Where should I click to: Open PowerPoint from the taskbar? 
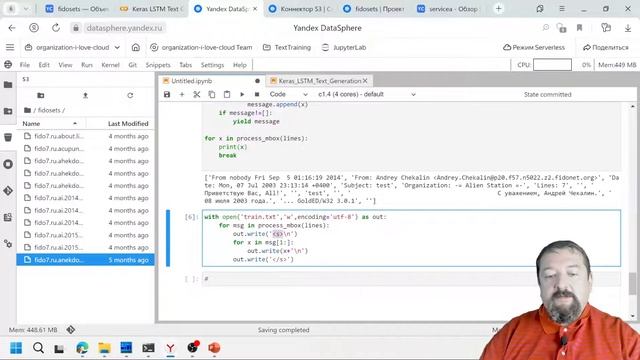[214, 348]
